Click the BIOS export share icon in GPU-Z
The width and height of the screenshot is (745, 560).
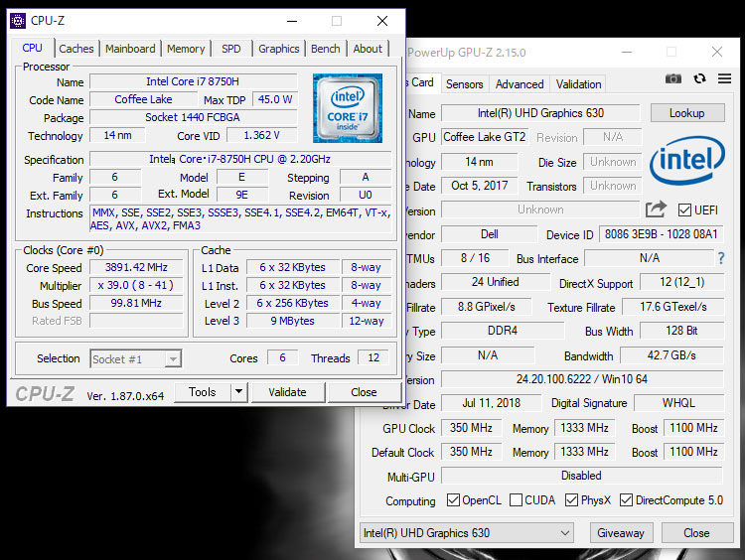pyautogui.click(x=656, y=209)
